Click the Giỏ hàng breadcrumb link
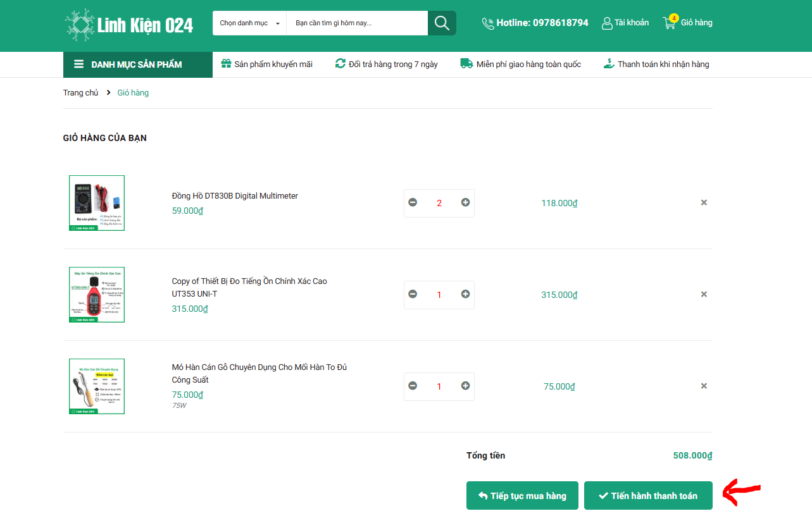 133,93
